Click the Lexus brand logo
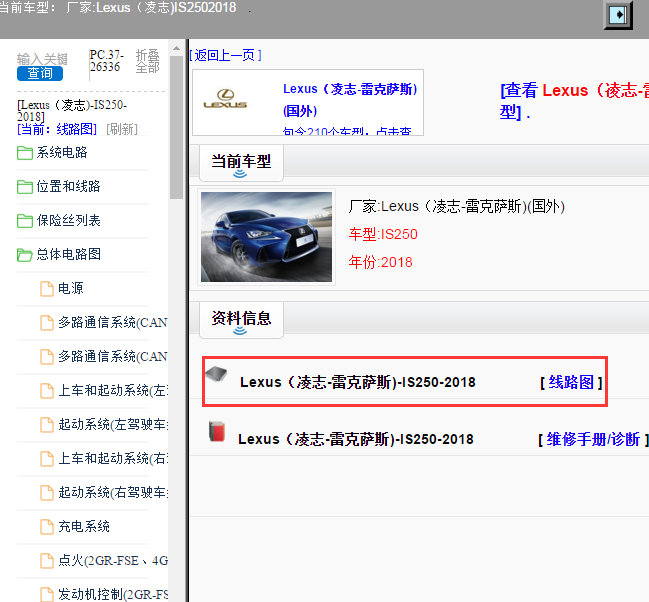Viewport: 649px width, 602px height. tap(225, 100)
